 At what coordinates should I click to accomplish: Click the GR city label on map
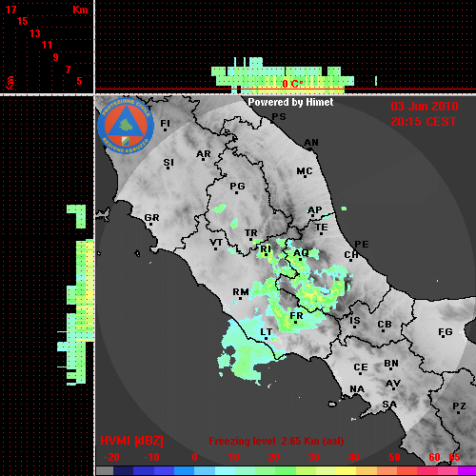(x=151, y=218)
